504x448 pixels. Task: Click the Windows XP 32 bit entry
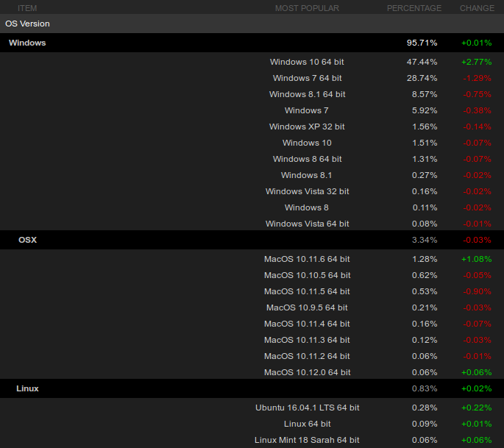pos(307,127)
